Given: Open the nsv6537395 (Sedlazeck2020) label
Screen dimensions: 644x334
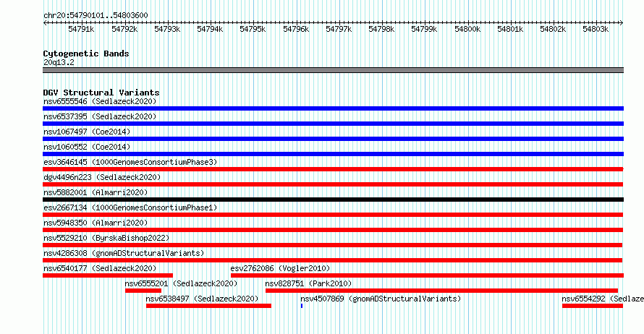Looking at the screenshot, I should point(100,116).
